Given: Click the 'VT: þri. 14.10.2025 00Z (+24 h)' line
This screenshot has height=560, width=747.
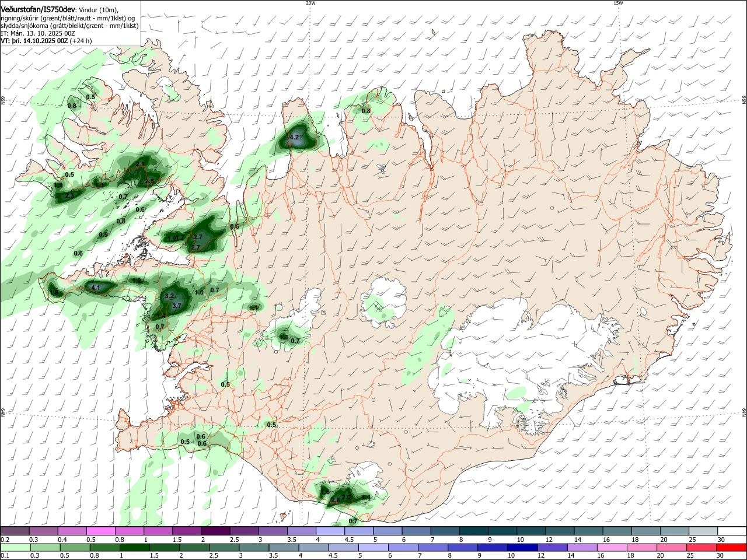Looking at the screenshot, I should click(46, 41).
